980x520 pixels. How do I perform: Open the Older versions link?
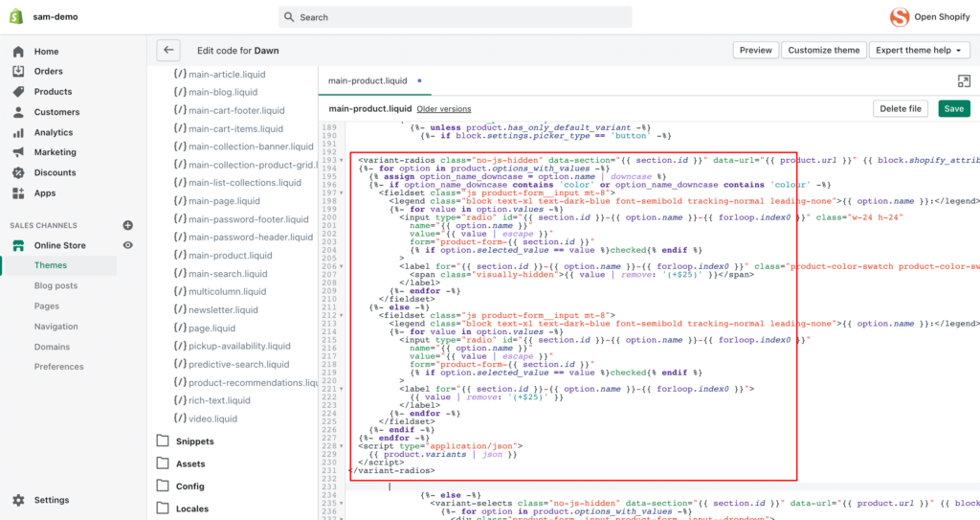point(444,109)
